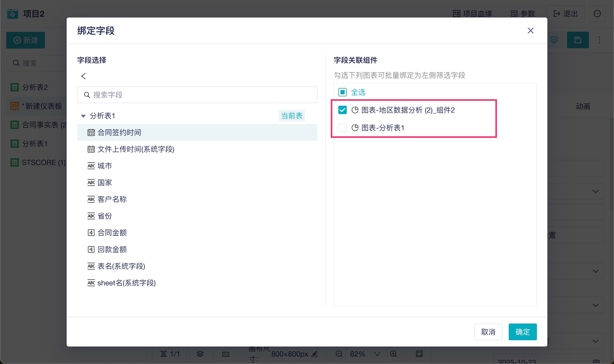Click the layers stack icon in the bottom bar
The width and height of the screenshot is (614, 364).
pyautogui.click(x=200, y=354)
